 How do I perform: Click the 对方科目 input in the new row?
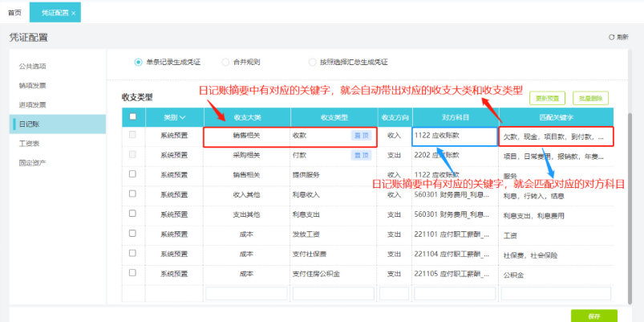pyautogui.click(x=455, y=294)
